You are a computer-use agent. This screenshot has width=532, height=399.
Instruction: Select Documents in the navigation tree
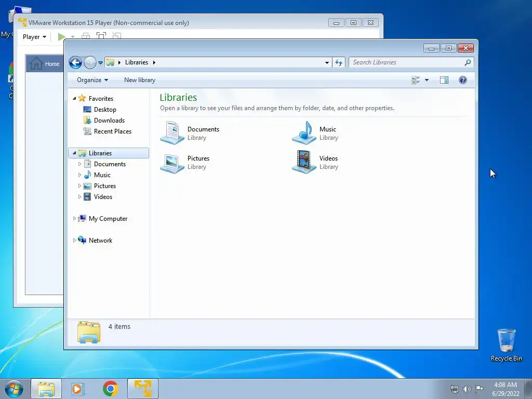pyautogui.click(x=110, y=164)
